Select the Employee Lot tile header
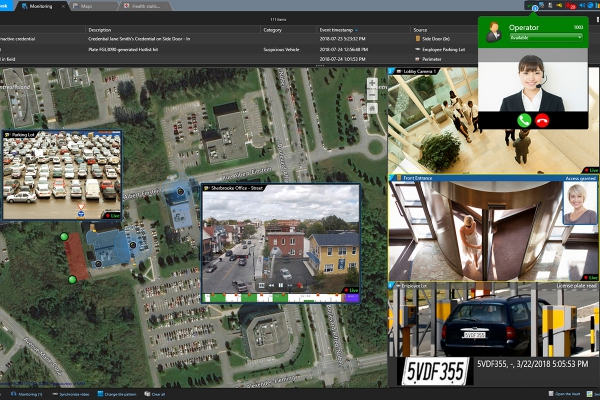Screen dimensions: 600x400 pyautogui.click(x=493, y=286)
